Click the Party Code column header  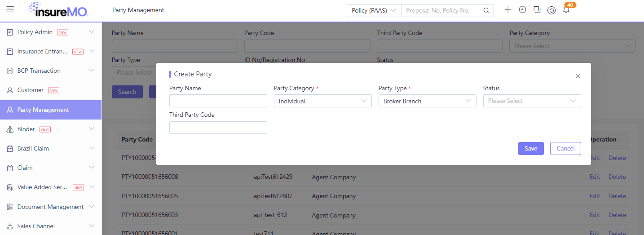pyautogui.click(x=137, y=140)
